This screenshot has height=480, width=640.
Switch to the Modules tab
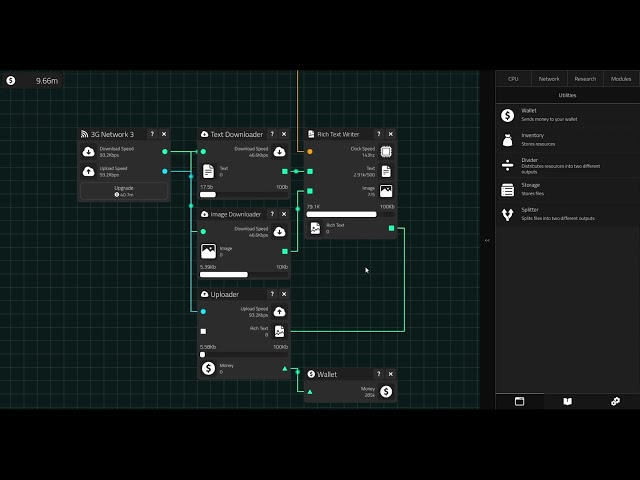coord(621,79)
